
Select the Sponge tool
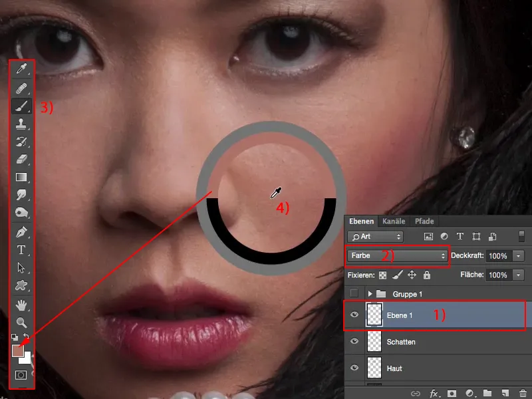21,213
